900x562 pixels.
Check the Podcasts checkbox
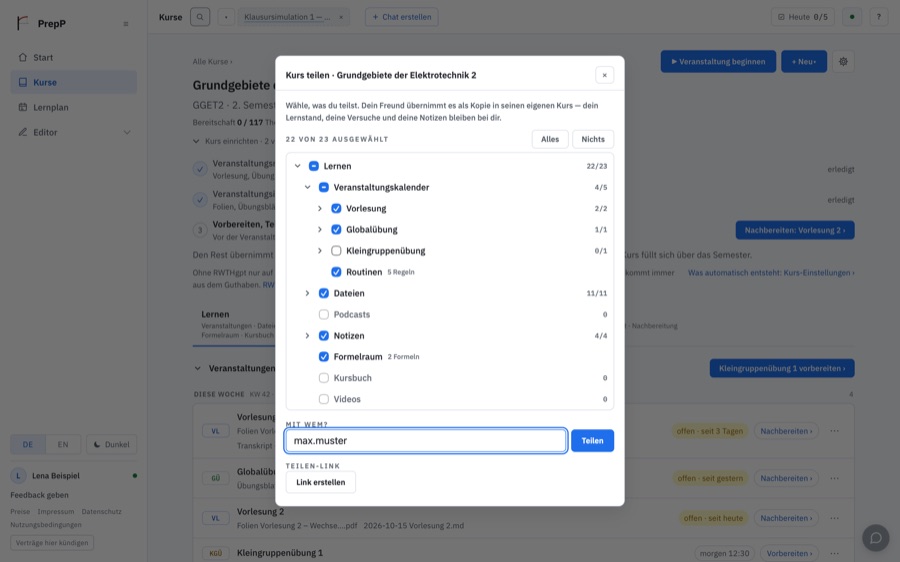324,315
